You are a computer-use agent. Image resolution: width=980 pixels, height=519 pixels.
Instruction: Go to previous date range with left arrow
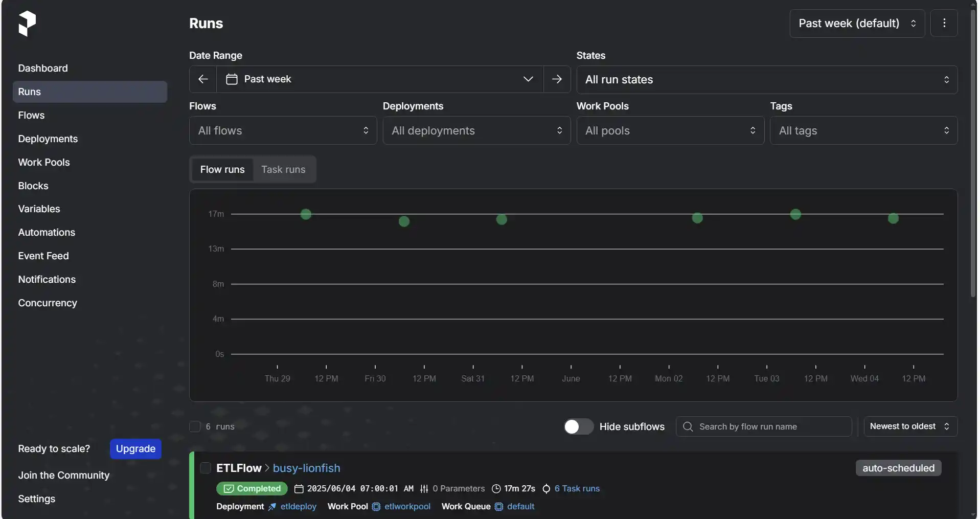[203, 79]
